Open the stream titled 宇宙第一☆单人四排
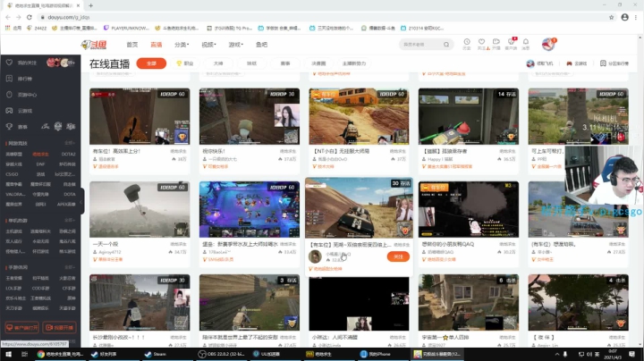The image size is (644, 361). click(469, 302)
